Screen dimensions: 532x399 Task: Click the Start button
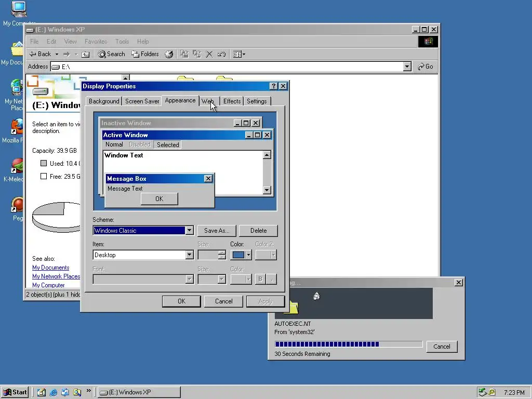(15, 392)
